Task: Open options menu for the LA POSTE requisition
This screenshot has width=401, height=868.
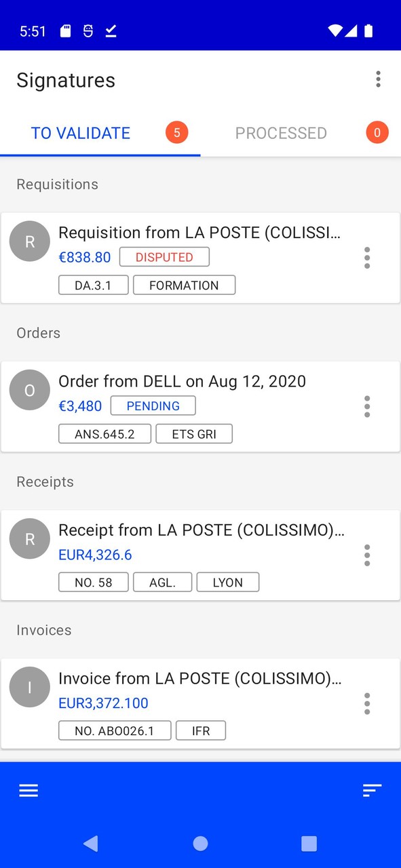Action: tap(367, 258)
